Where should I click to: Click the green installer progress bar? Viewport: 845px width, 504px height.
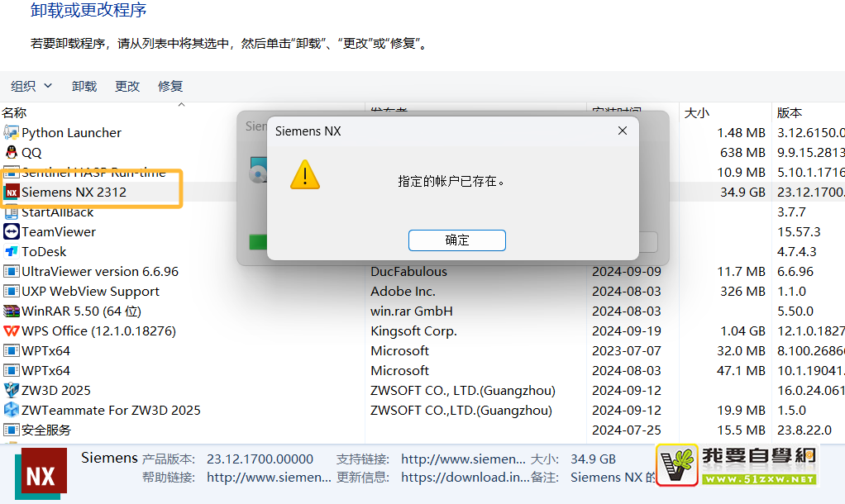click(x=258, y=242)
